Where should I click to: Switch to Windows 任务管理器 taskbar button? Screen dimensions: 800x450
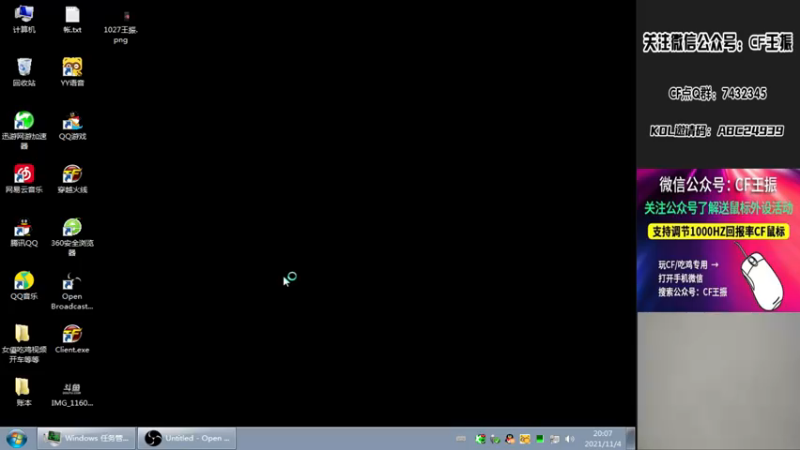pos(86,438)
